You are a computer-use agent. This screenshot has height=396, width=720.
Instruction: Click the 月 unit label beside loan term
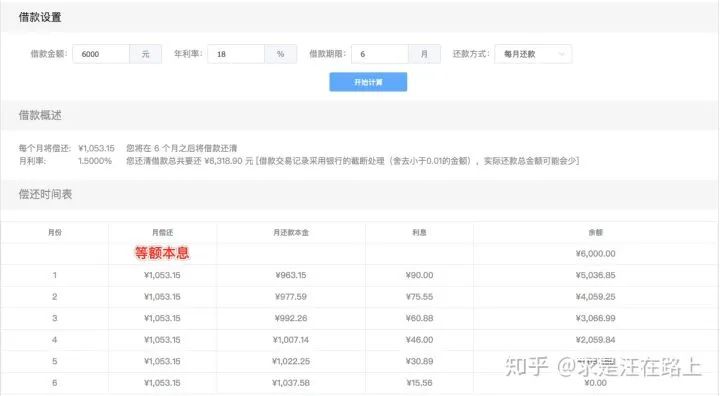pyautogui.click(x=424, y=54)
